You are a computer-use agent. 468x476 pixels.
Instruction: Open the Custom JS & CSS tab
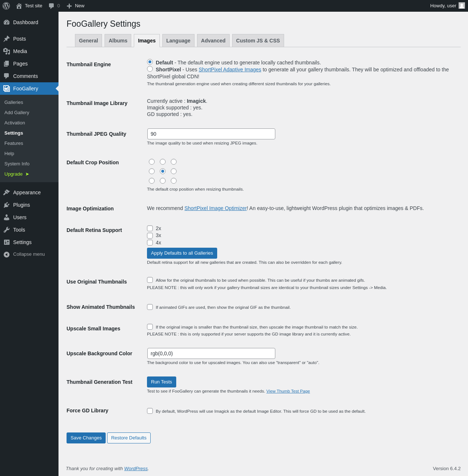coord(258,41)
